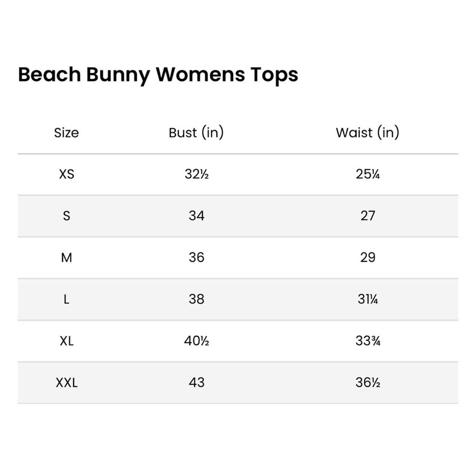The width and height of the screenshot is (476, 476).
Task: Click the S size row label
Action: coord(67,216)
